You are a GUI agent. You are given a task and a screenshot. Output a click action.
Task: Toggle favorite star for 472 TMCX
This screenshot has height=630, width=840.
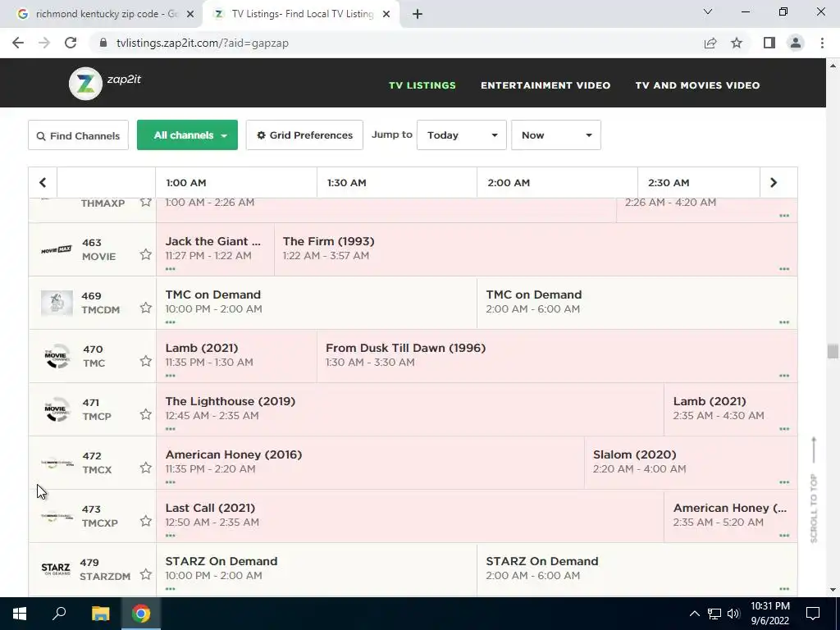tap(146, 468)
